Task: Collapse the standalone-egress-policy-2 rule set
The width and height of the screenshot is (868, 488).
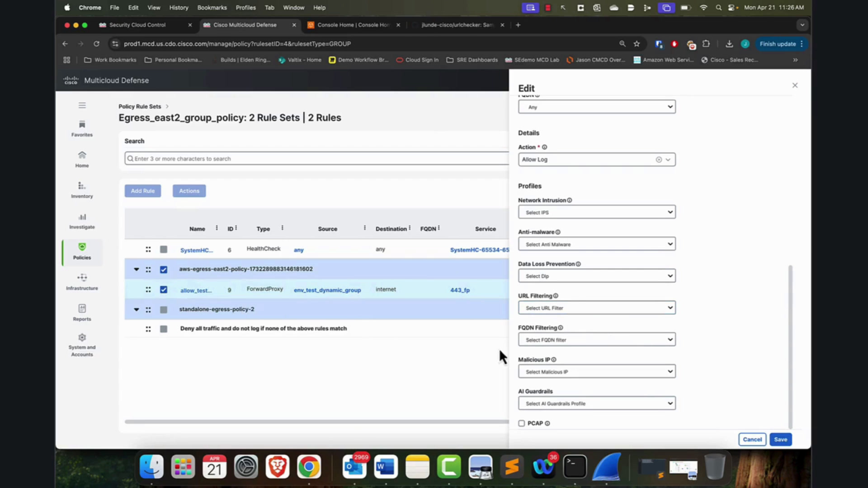Action: 136,310
